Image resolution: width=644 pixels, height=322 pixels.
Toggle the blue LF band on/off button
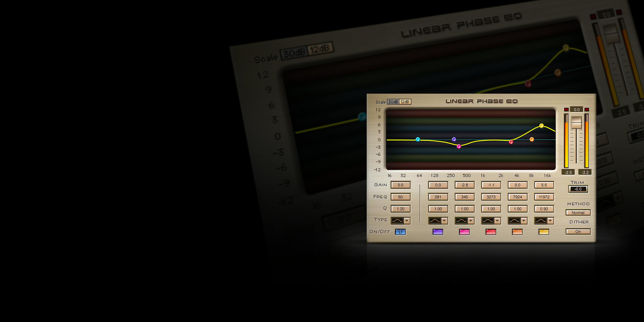[400, 232]
